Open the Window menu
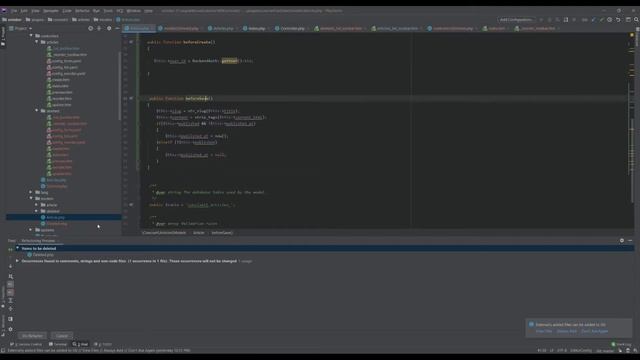Viewport: 640px width, 360px height. point(133,11)
